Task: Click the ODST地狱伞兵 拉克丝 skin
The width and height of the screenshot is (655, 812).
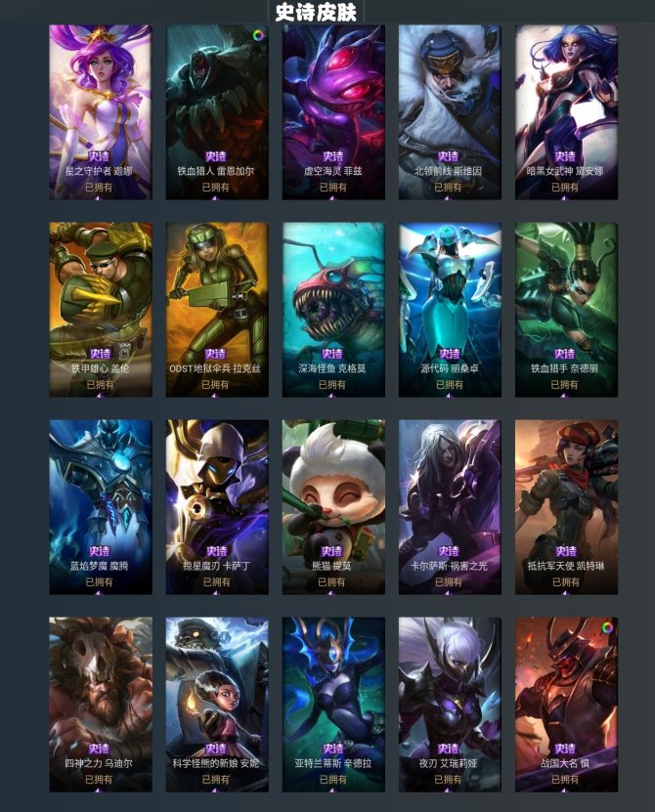Action: tap(217, 310)
